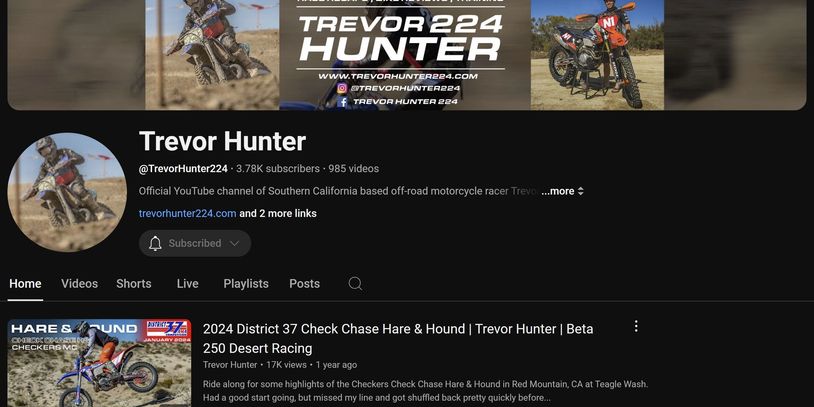Click the Facebook icon in the banner
The image size is (814, 407).
(x=342, y=102)
